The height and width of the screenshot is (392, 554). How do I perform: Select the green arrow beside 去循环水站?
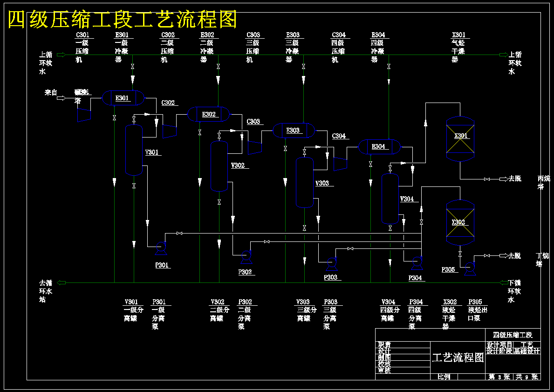tap(61, 283)
